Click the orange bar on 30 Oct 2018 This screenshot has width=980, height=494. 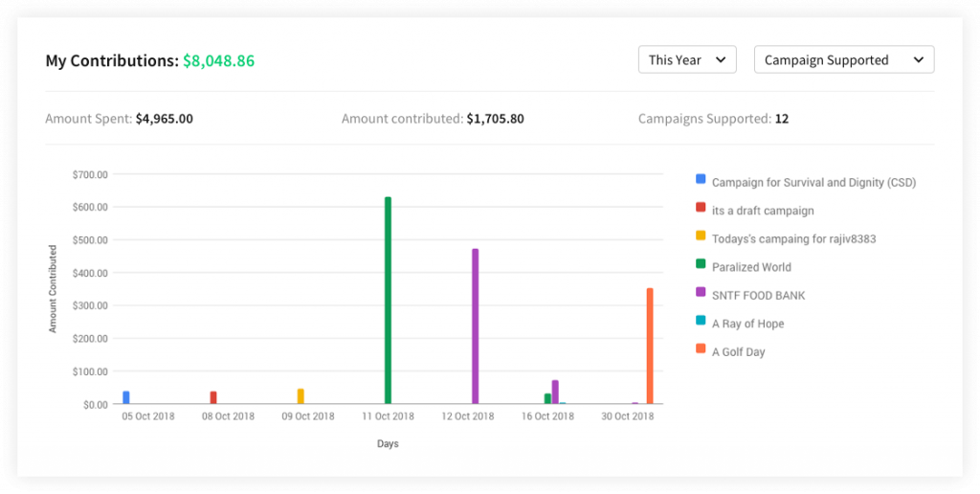650,346
